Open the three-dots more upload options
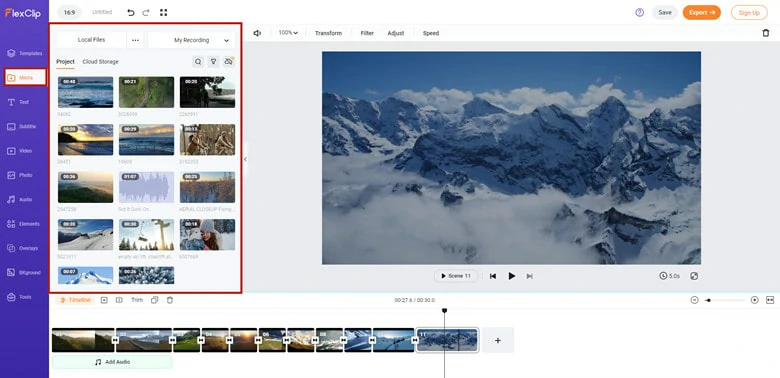The height and width of the screenshot is (378, 780). [135, 40]
